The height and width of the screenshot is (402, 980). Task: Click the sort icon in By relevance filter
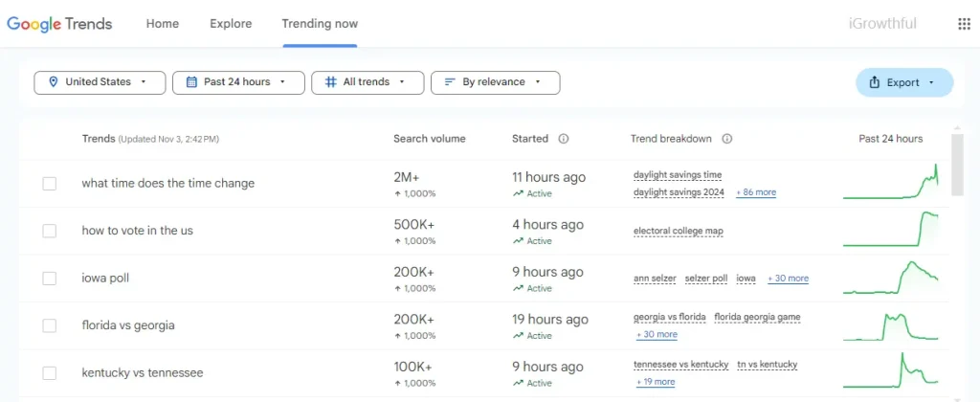click(x=450, y=82)
